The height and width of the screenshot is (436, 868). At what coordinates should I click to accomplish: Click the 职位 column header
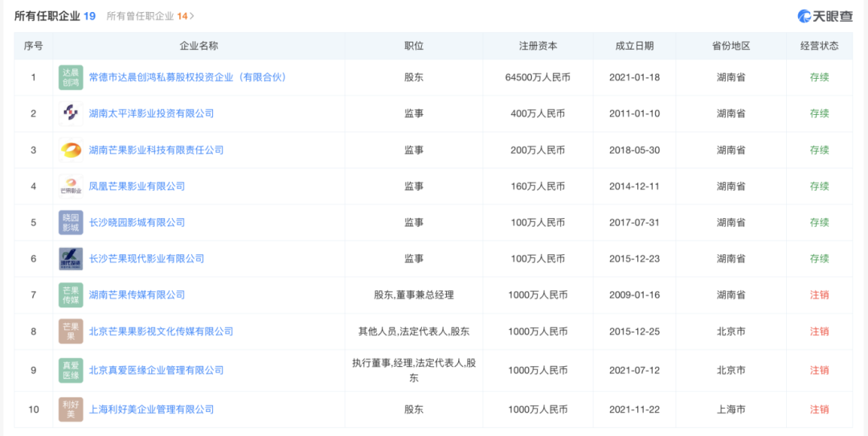[x=414, y=46]
